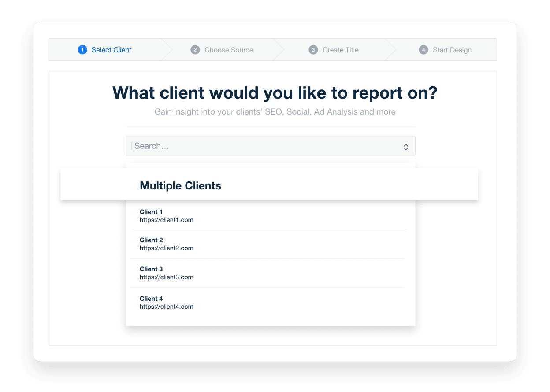Select the Multiple Clients option

tap(180, 185)
